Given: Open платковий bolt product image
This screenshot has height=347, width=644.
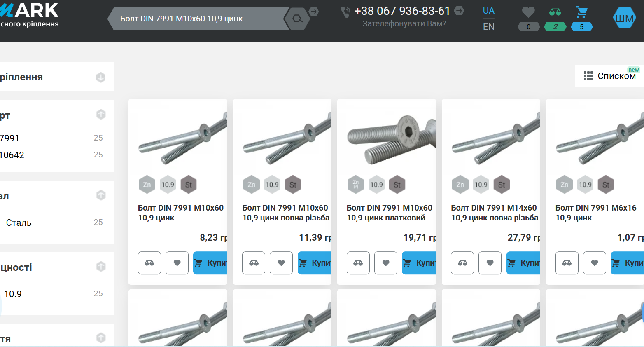Looking at the screenshot, I should click(x=391, y=139).
